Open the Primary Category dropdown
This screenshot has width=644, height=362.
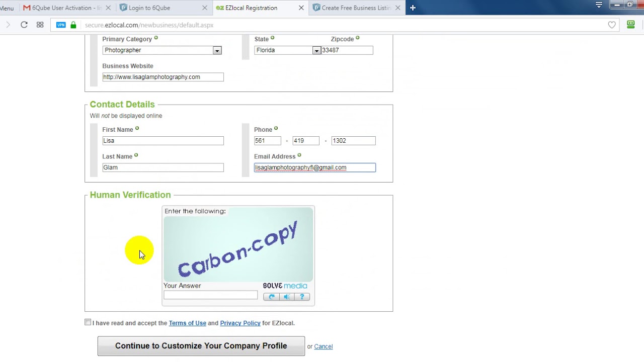click(x=162, y=50)
